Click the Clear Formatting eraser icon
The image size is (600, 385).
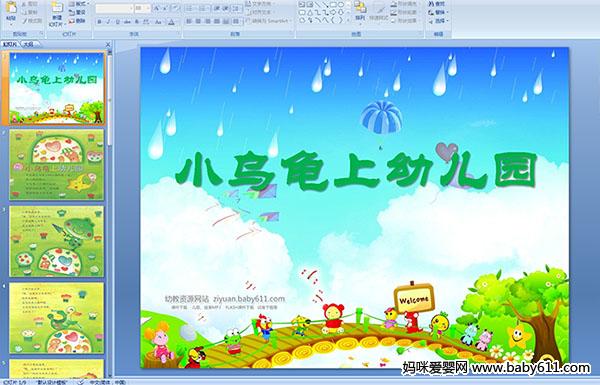pos(175,8)
